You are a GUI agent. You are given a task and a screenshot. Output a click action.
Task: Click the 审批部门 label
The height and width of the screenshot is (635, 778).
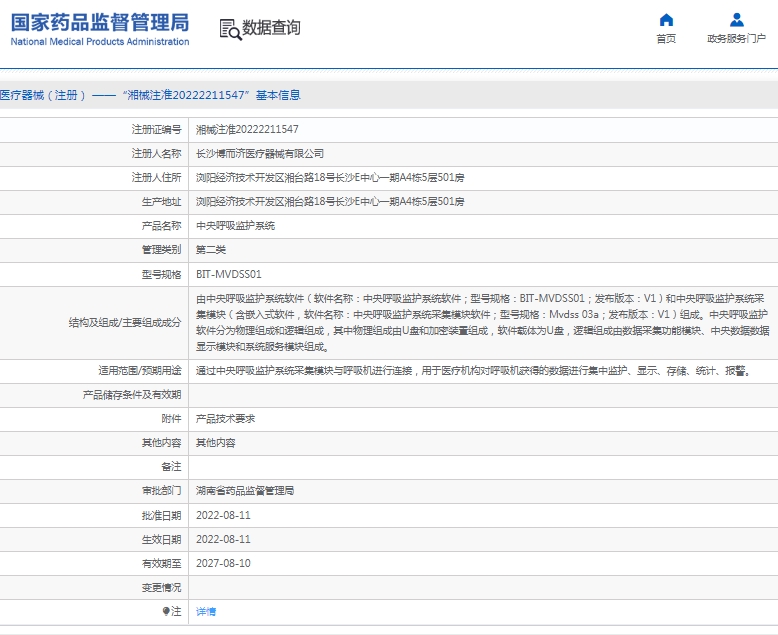pos(161,491)
